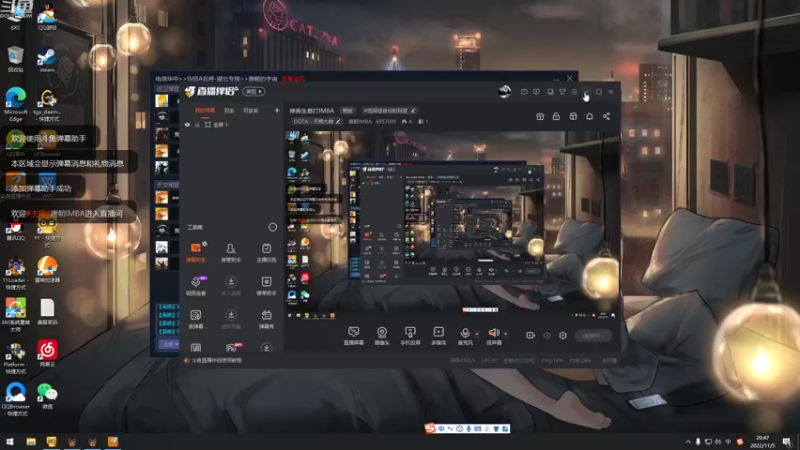
Task: Click the 修改 button next to room title
Action: 347,110
